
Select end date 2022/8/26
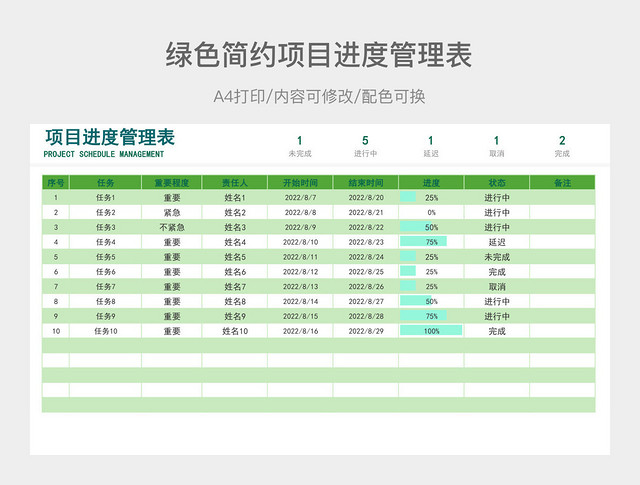point(366,287)
